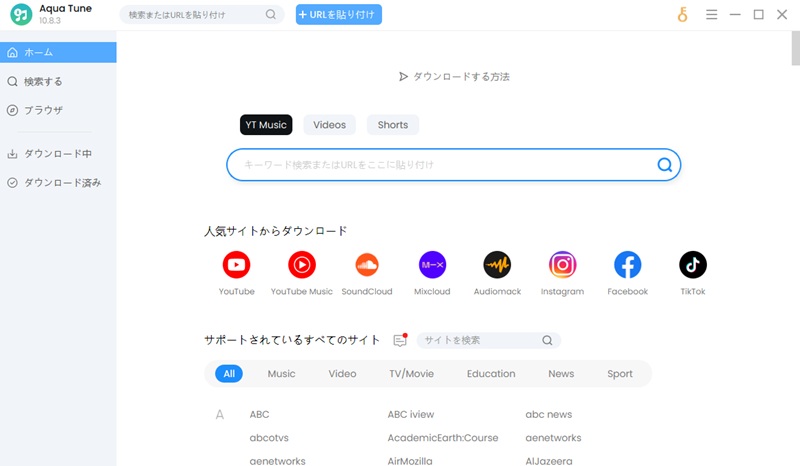
Task: Click the + URLを貼り付け button
Action: [x=339, y=14]
